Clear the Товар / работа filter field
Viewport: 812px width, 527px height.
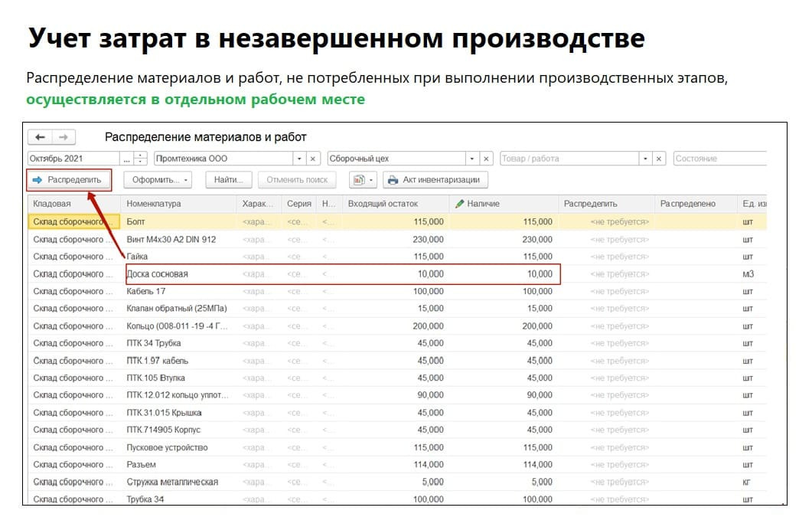(x=659, y=159)
